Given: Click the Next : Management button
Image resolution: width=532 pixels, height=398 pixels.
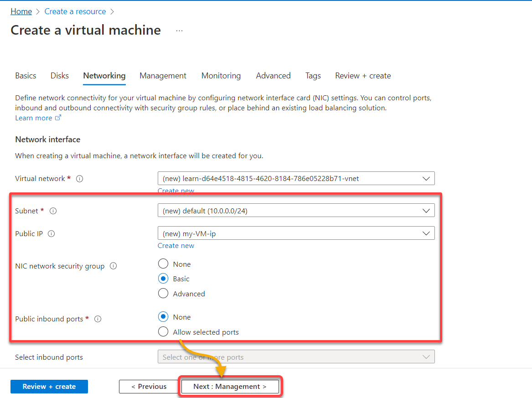Looking at the screenshot, I should [x=230, y=387].
